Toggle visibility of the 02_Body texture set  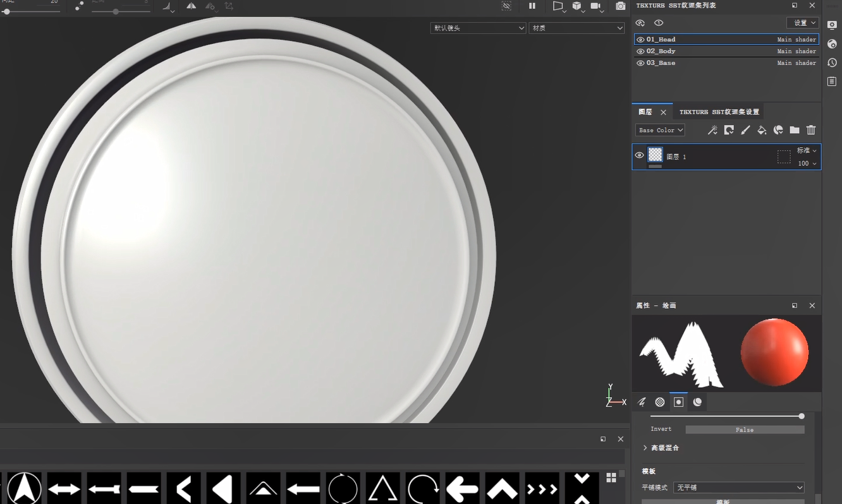(640, 51)
